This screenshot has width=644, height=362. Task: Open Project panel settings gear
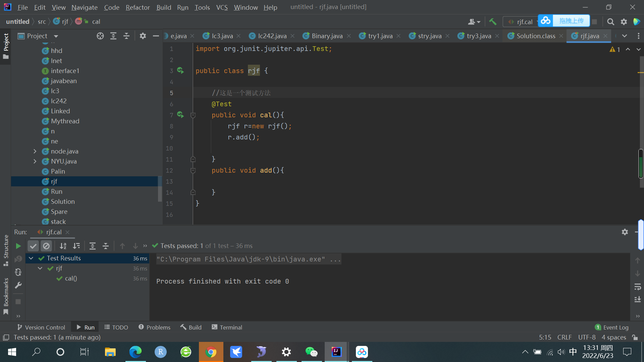pos(143,36)
